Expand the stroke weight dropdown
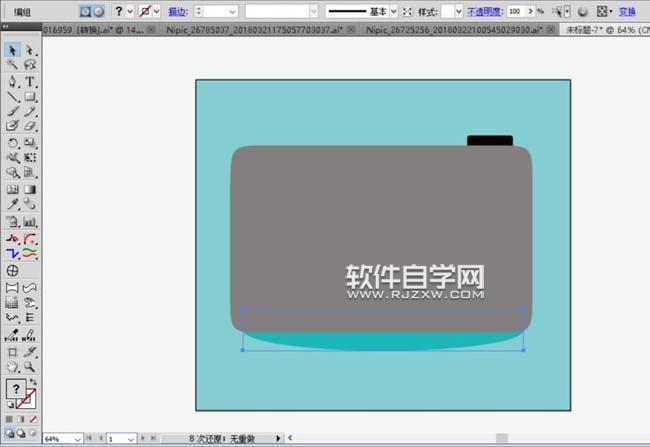650x447 pixels. point(233,12)
